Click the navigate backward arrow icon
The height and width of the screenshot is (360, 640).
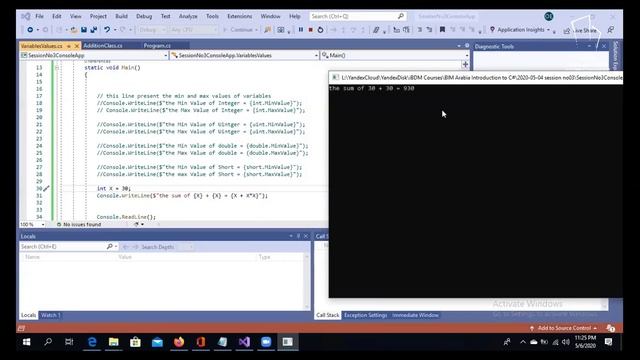30,30
